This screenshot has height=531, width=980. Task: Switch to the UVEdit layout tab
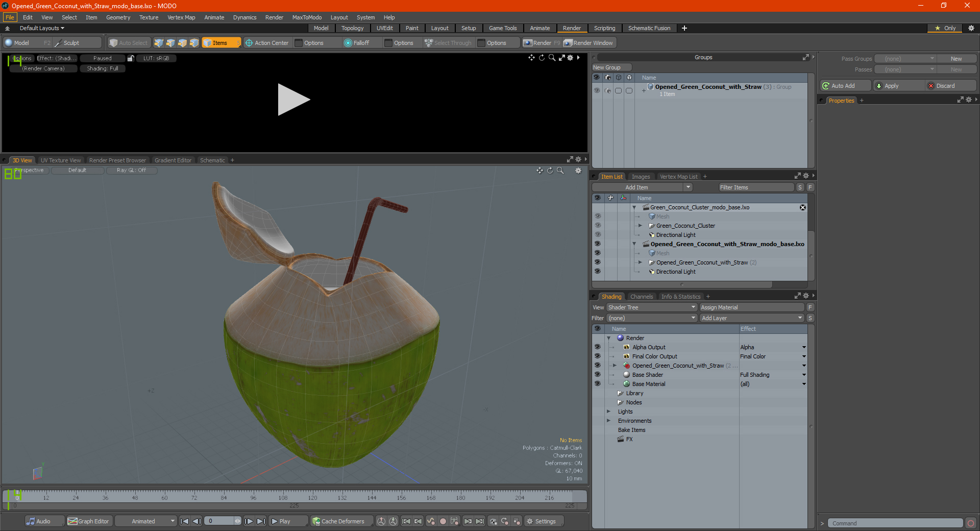tap(384, 28)
